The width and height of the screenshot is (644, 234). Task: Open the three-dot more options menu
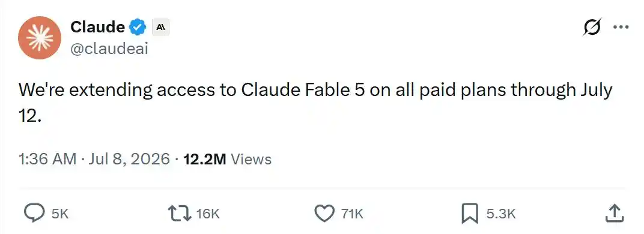[x=621, y=28]
